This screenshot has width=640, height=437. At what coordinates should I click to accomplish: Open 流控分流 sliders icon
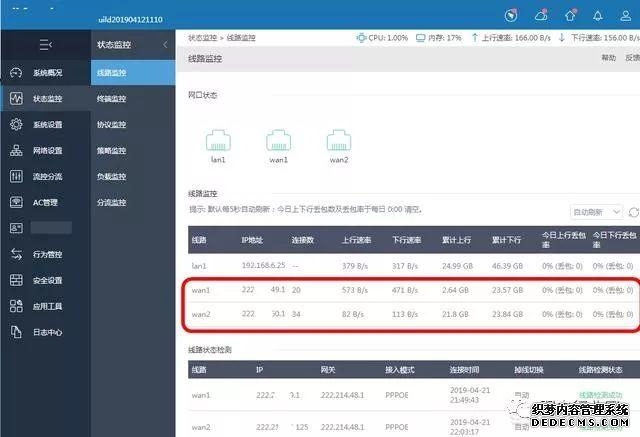tap(16, 176)
